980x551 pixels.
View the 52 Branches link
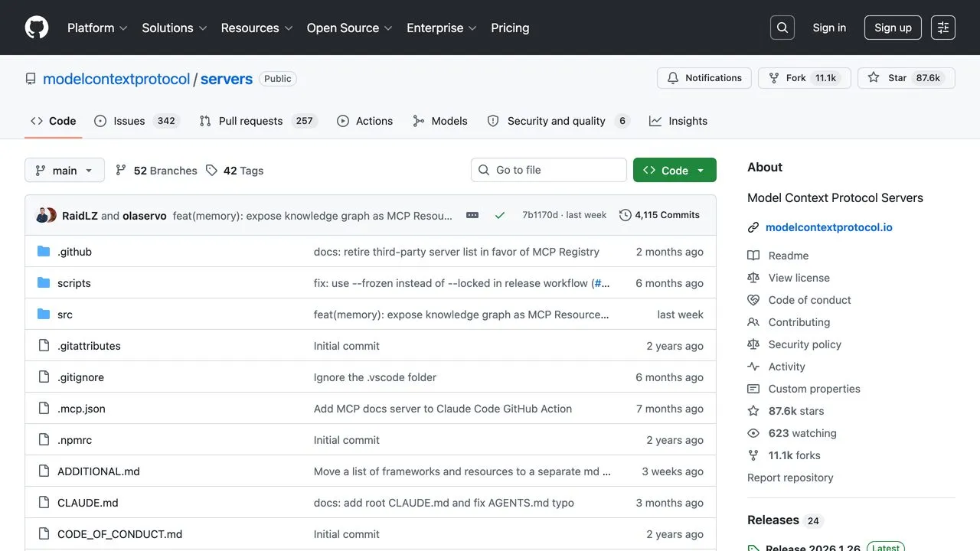pyautogui.click(x=156, y=171)
